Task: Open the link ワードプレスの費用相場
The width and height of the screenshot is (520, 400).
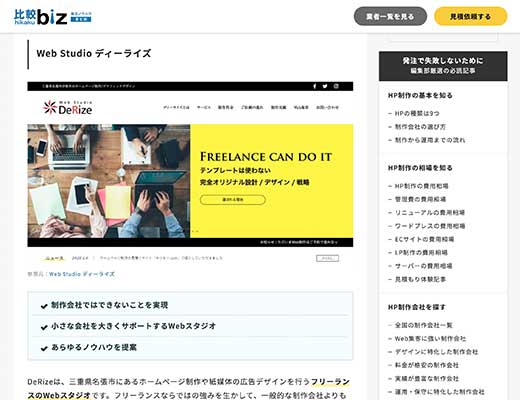Action: [x=430, y=226]
